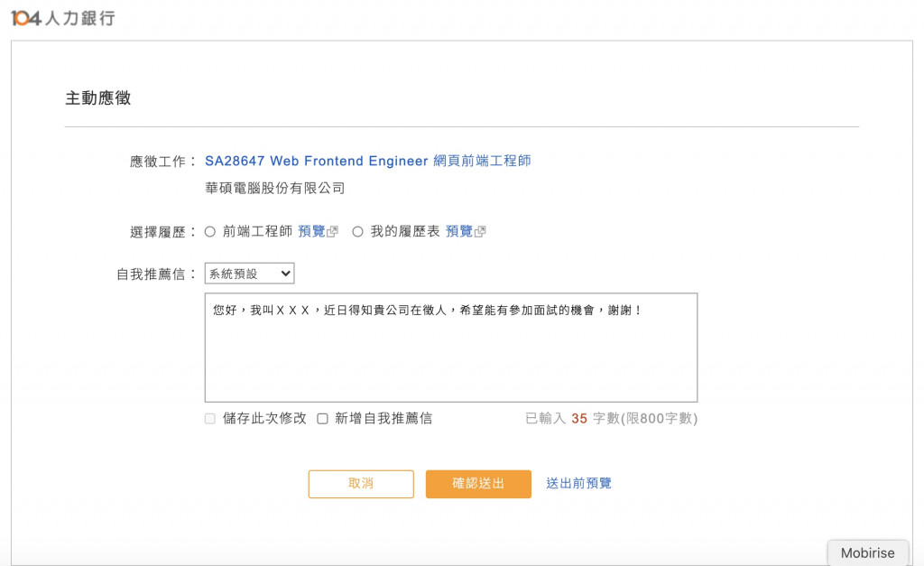The image size is (924, 566).
Task: Click the 主動應徵 page heading
Action: (97, 98)
